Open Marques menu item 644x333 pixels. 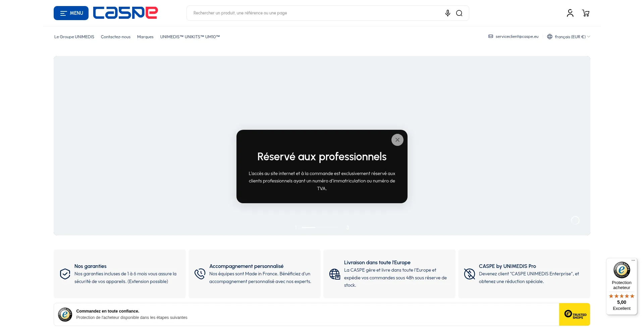click(145, 37)
